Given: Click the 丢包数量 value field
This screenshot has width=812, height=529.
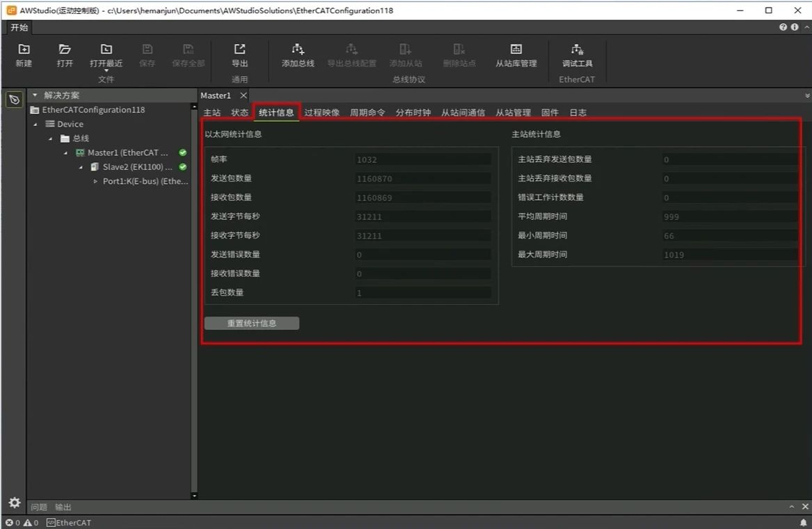Looking at the screenshot, I should [422, 293].
